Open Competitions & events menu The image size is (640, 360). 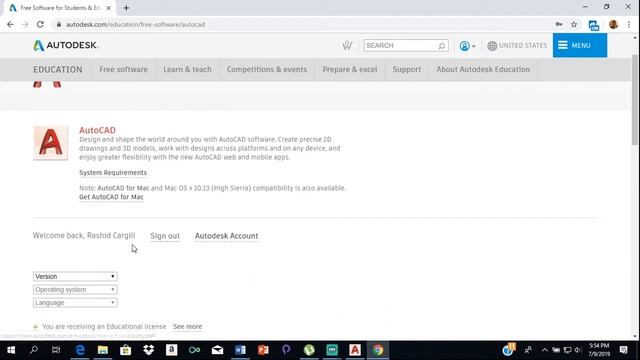point(267,69)
